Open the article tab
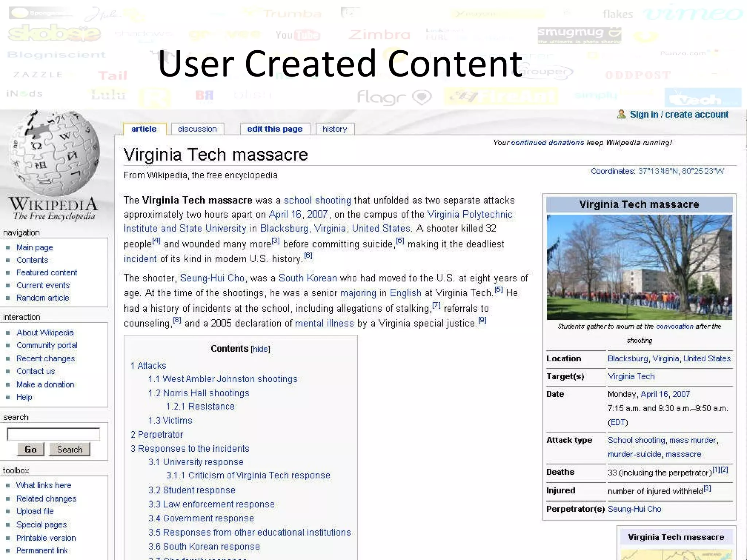Screen dimensions: 747x560 tap(144, 129)
